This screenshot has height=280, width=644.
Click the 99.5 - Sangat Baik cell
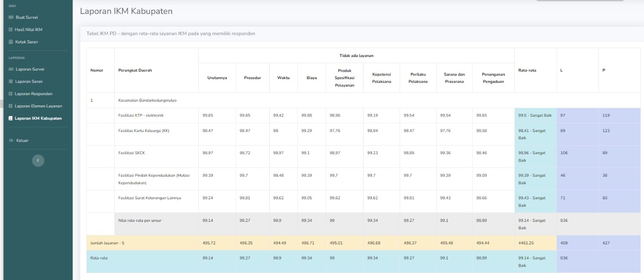coord(535,116)
